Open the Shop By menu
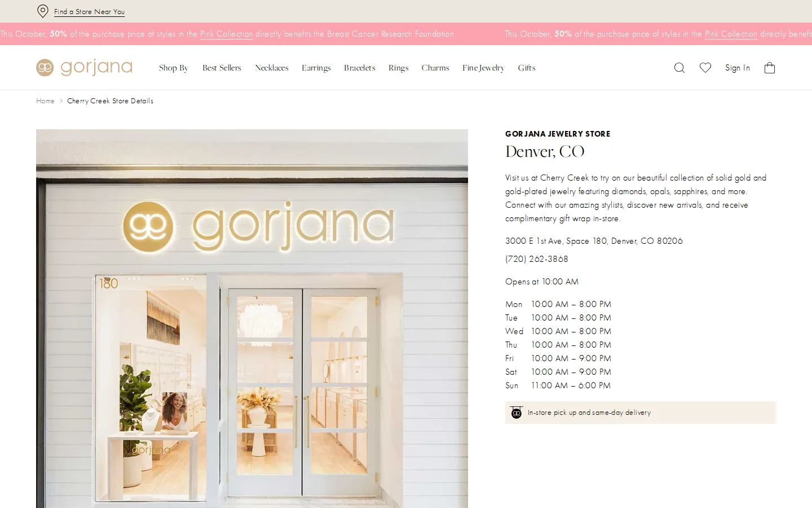The width and height of the screenshot is (812, 508). (x=173, y=68)
